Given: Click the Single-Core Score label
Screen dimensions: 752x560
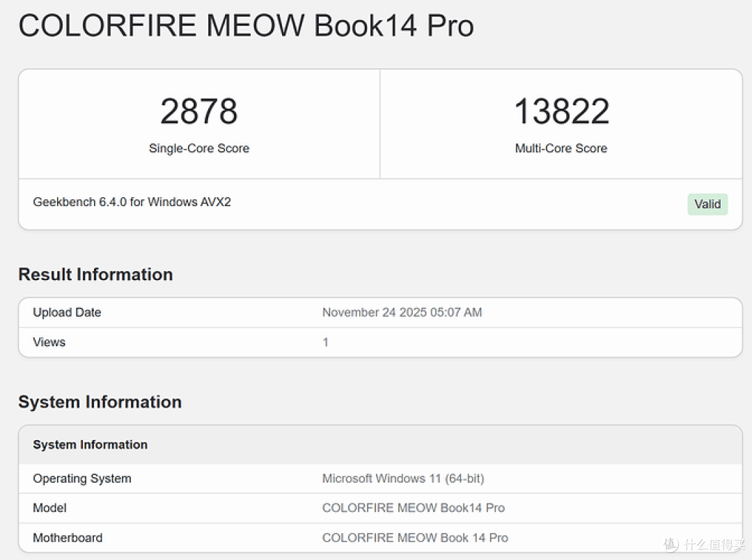Looking at the screenshot, I should coord(199,148).
